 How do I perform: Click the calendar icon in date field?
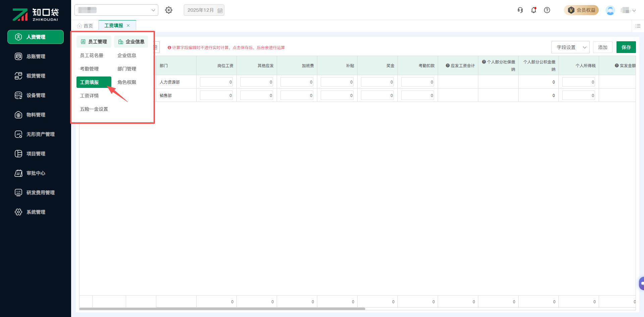point(220,10)
